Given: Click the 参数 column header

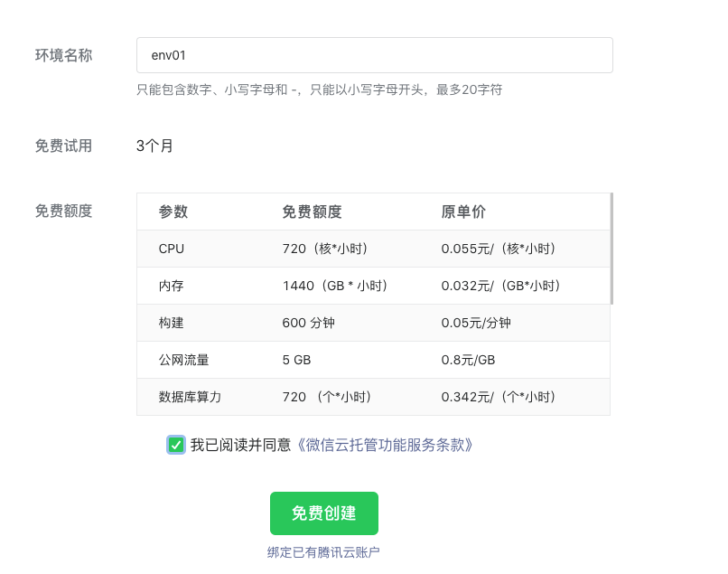Looking at the screenshot, I should 173,212.
